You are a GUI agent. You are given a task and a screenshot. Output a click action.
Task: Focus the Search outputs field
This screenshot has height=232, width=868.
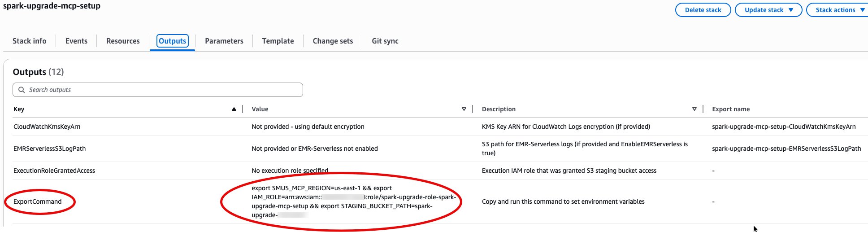[158, 90]
